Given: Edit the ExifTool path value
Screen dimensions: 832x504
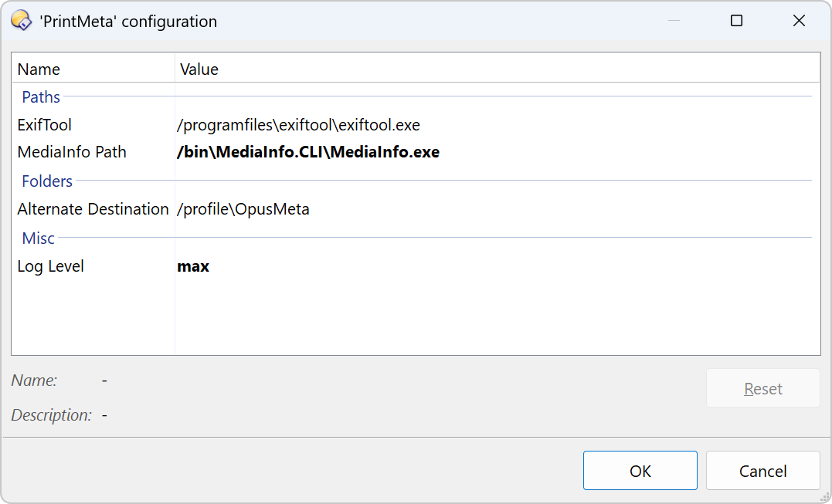Looking at the screenshot, I should (x=299, y=125).
